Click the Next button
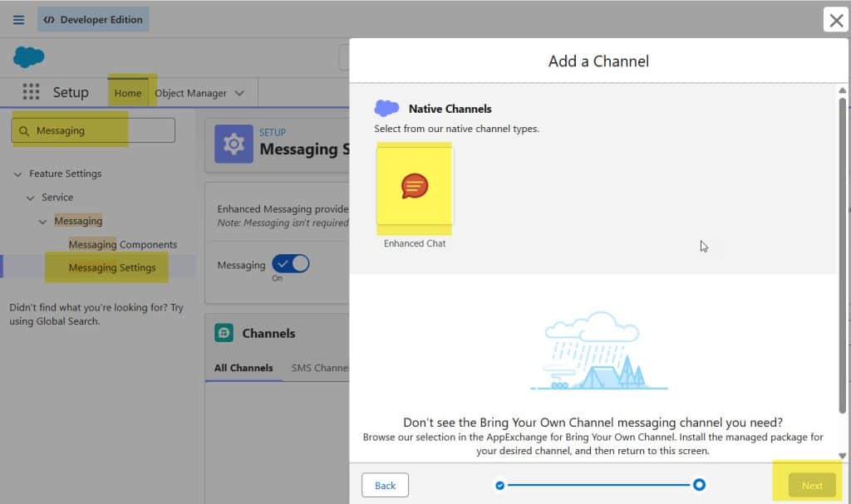The width and height of the screenshot is (851, 504). click(x=812, y=486)
